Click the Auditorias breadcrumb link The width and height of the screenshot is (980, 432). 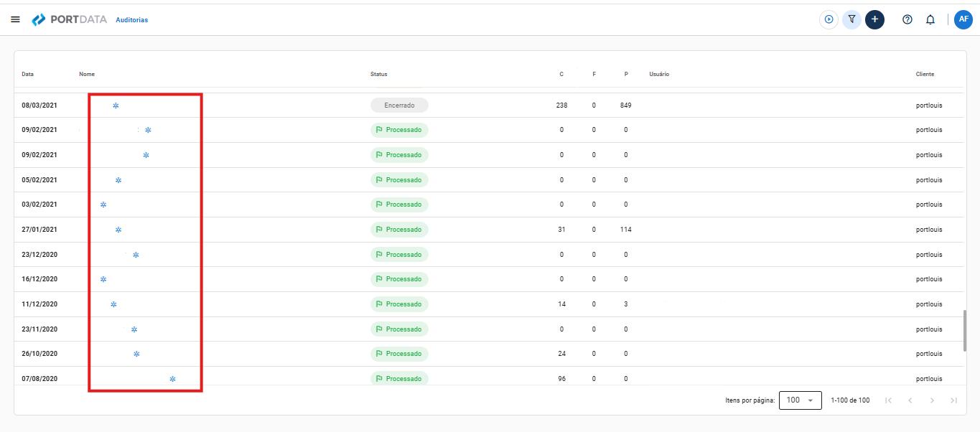[132, 20]
